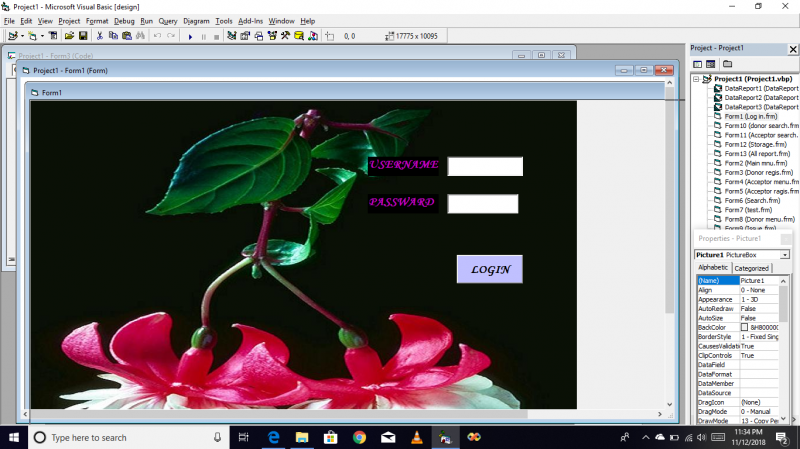This screenshot has height=449, width=800.
Task: Open the Format menu
Action: pyautogui.click(x=97, y=21)
